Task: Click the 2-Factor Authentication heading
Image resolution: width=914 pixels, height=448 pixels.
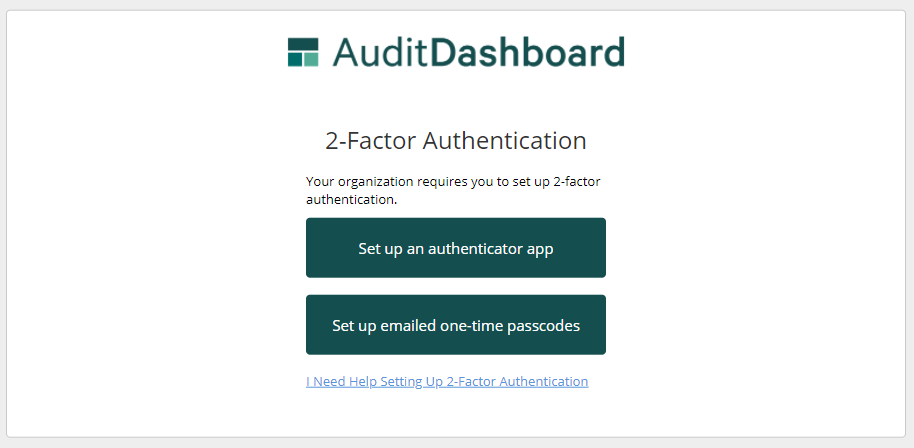Action: click(x=456, y=140)
